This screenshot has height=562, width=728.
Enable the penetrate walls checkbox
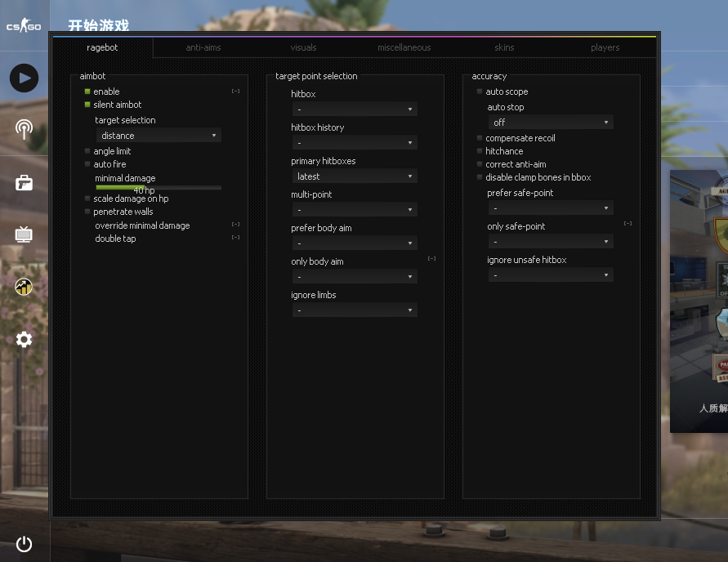(x=87, y=212)
